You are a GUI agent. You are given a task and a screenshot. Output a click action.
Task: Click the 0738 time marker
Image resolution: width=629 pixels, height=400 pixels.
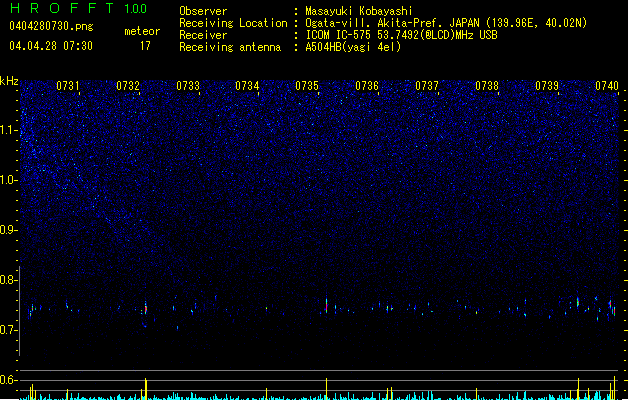pos(487,86)
